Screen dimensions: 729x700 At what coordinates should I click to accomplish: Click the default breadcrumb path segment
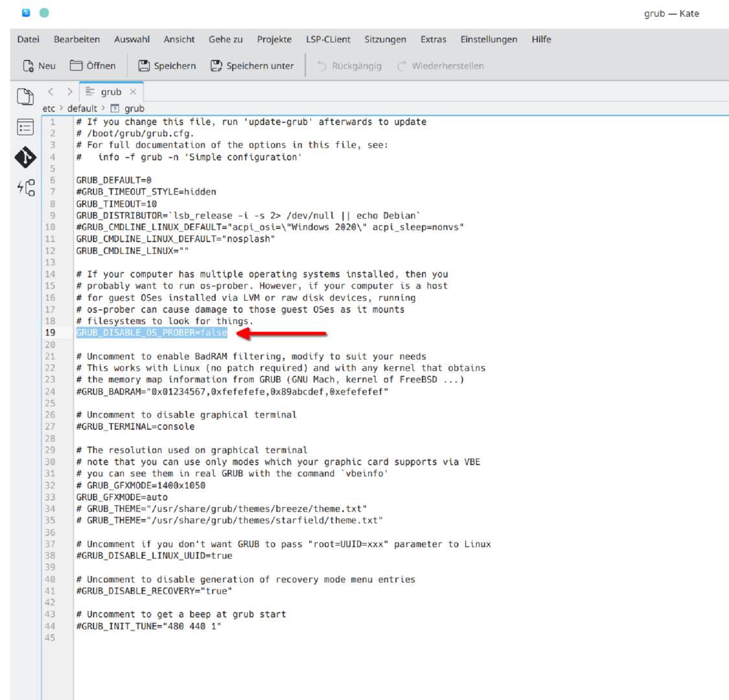coord(82,108)
